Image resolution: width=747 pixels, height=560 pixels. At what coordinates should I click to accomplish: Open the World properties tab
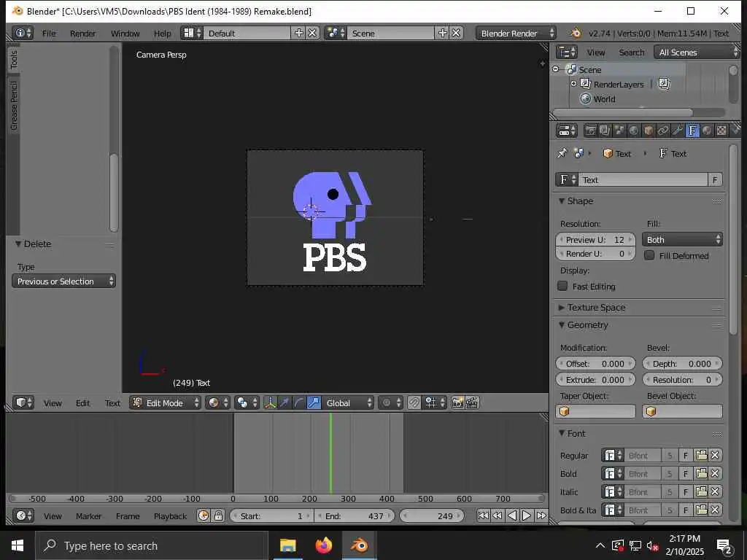[x=634, y=131]
